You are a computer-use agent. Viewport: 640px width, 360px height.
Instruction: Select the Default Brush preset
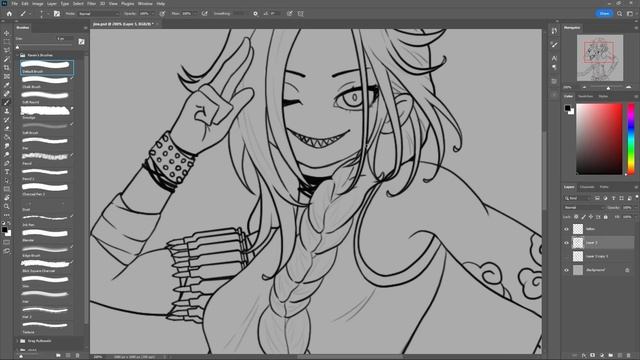(47, 67)
